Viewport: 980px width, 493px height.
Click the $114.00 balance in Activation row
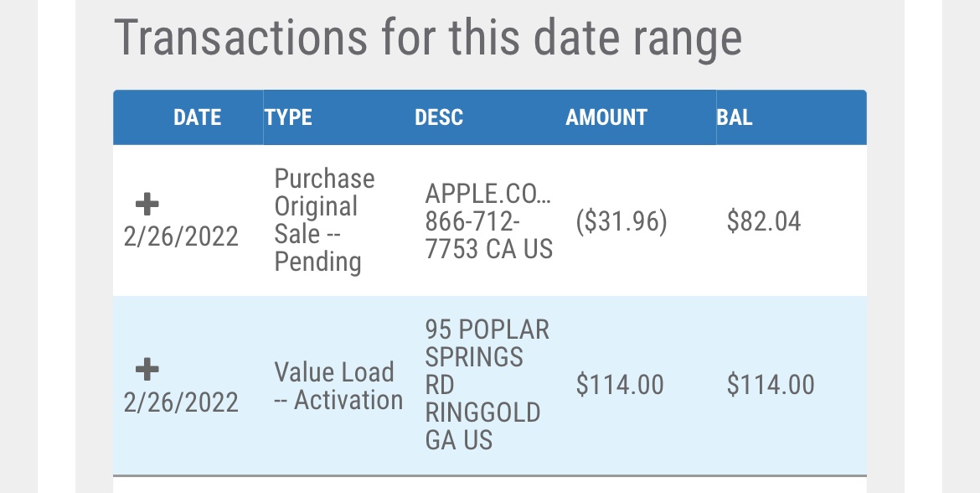pos(771,385)
